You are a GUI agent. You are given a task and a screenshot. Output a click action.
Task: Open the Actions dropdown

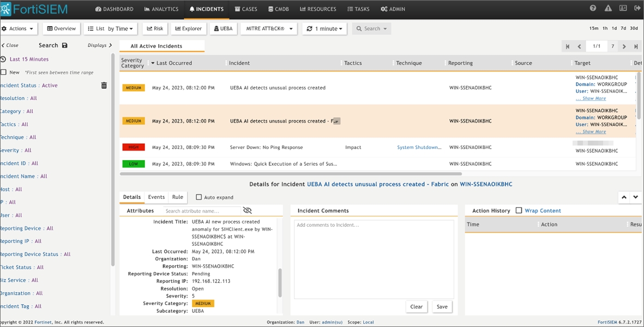[19, 28]
